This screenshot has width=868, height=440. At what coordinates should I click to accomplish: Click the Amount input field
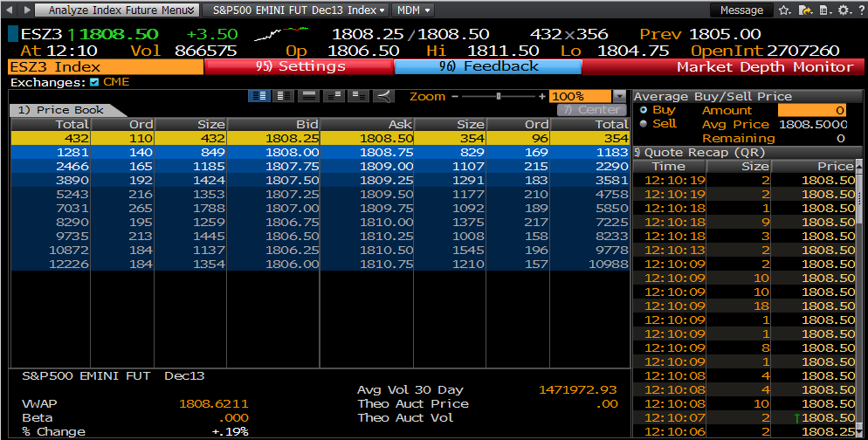(x=812, y=110)
